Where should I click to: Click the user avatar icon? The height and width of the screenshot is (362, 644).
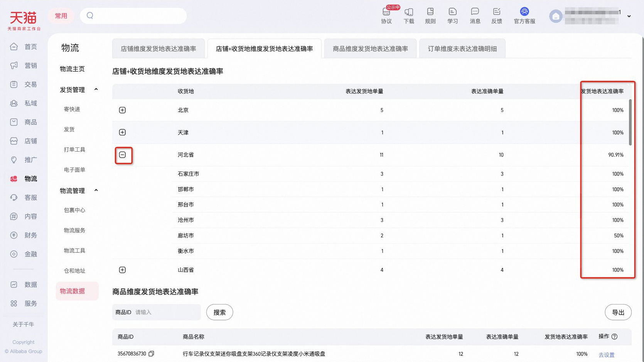point(556,16)
